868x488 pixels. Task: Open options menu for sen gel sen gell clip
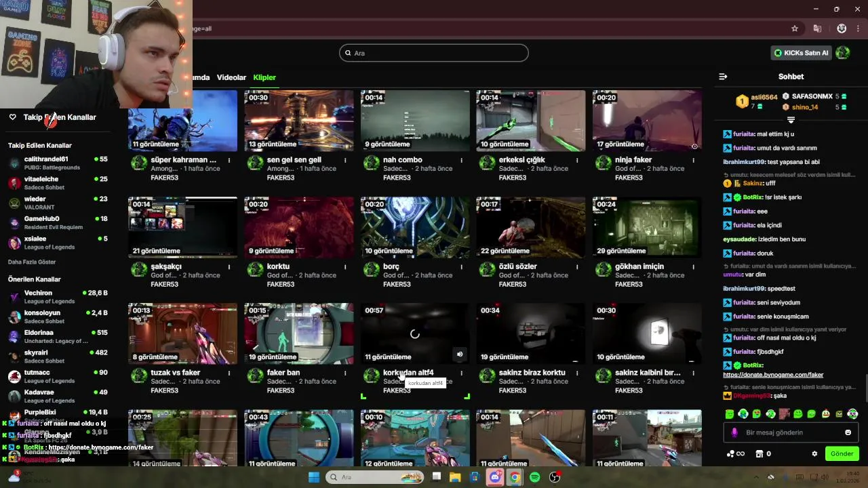pyautogui.click(x=345, y=161)
